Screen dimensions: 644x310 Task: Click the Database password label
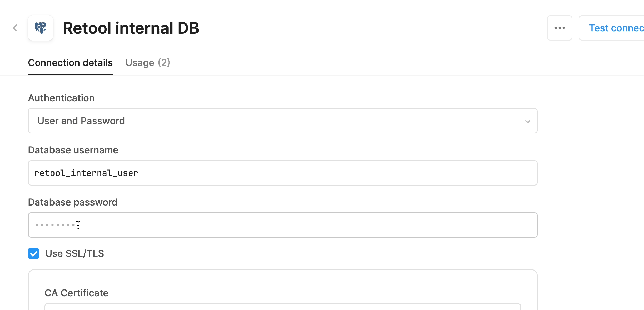coord(73,202)
